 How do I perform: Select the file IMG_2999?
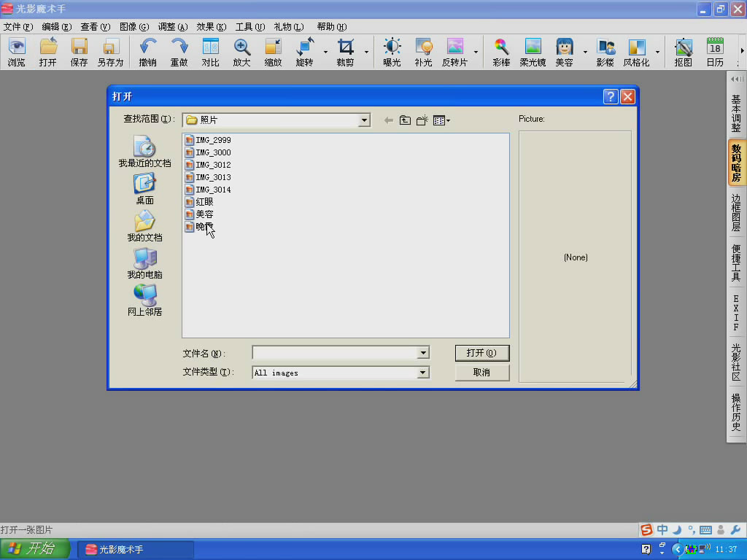tap(208, 140)
